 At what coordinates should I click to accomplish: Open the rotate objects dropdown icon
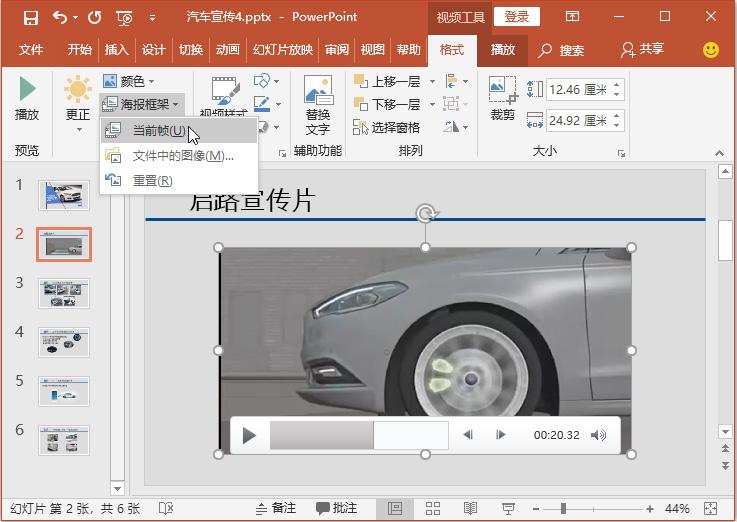[x=456, y=127]
